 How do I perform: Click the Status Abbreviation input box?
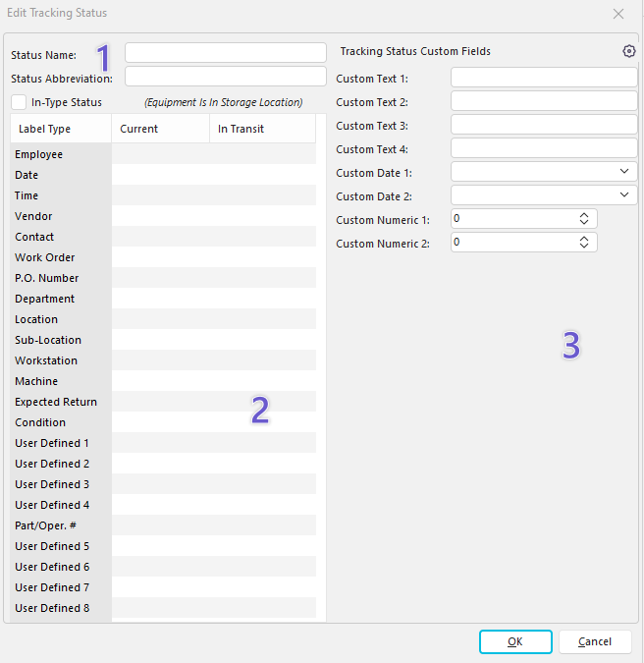[x=225, y=77]
